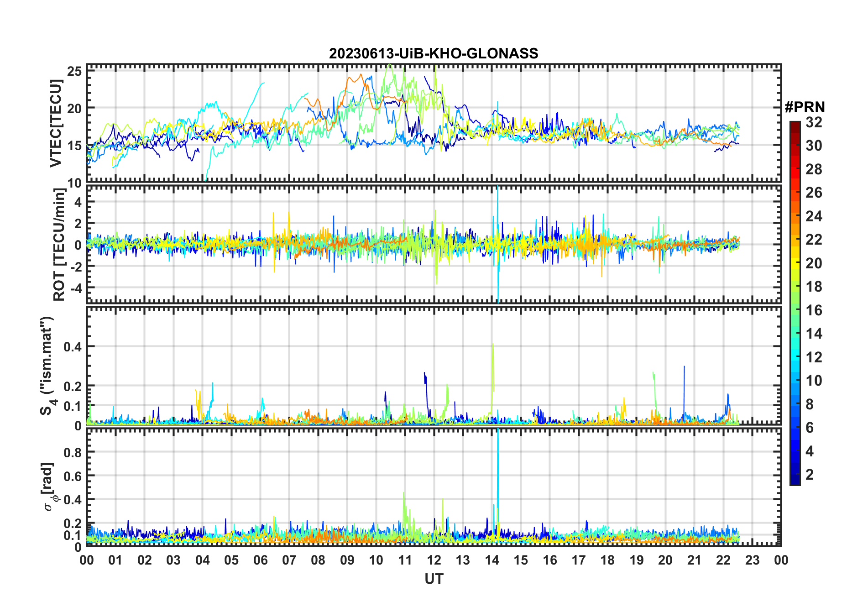Select the #PRN colorbar heading

[805, 107]
